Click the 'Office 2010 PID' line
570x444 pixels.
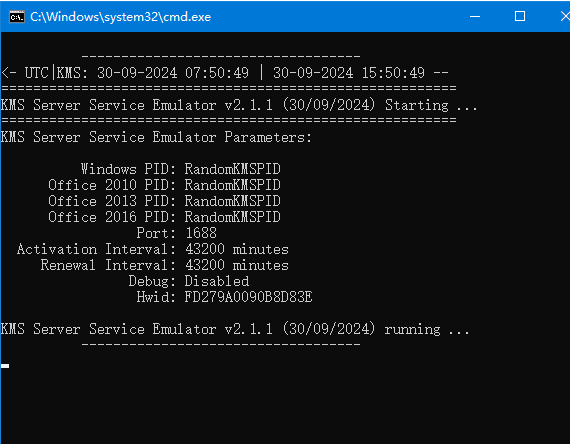click(x=164, y=185)
